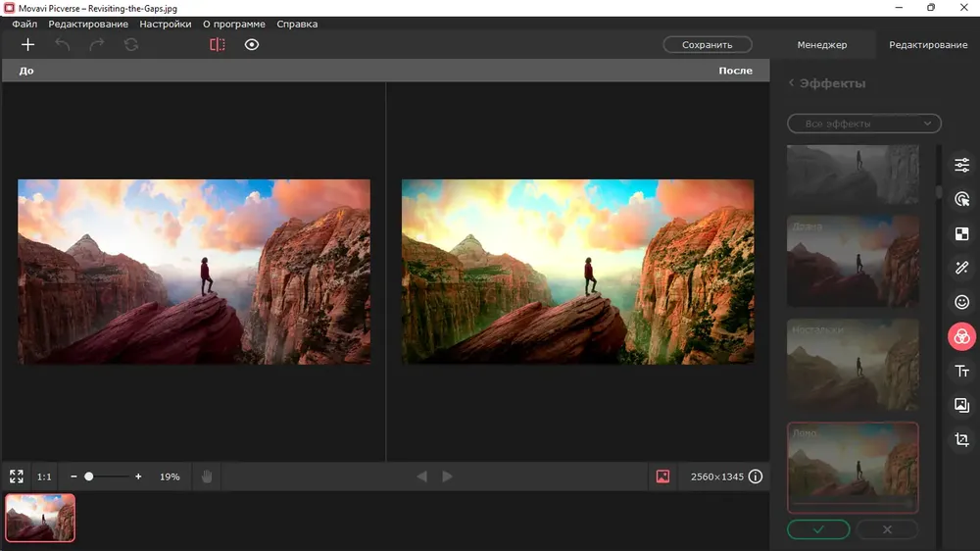The width and height of the screenshot is (980, 551).
Task: Click the zoom slider handle
Action: tap(89, 476)
